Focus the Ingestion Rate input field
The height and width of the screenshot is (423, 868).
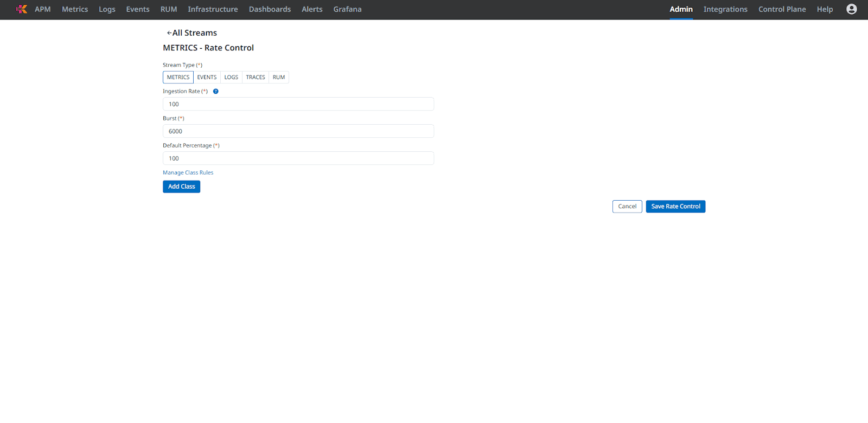(298, 104)
